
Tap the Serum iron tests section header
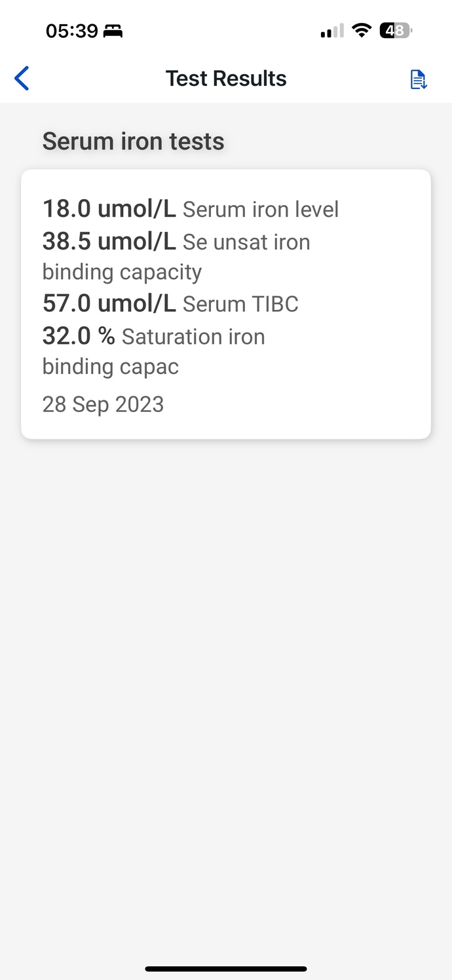tap(133, 141)
